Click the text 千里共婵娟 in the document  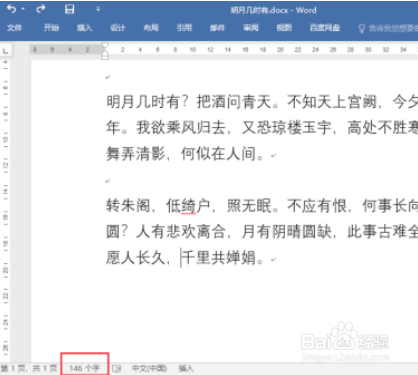[219, 258]
